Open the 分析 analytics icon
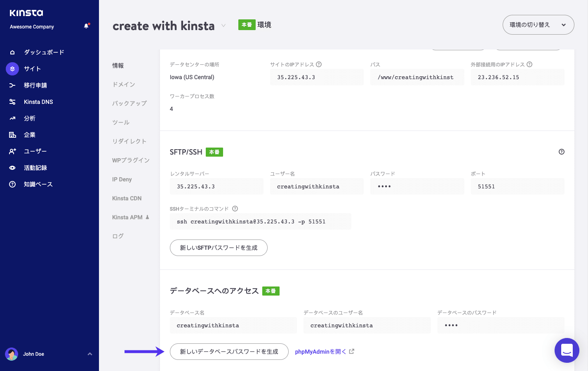The width and height of the screenshot is (588, 371). pos(12,118)
